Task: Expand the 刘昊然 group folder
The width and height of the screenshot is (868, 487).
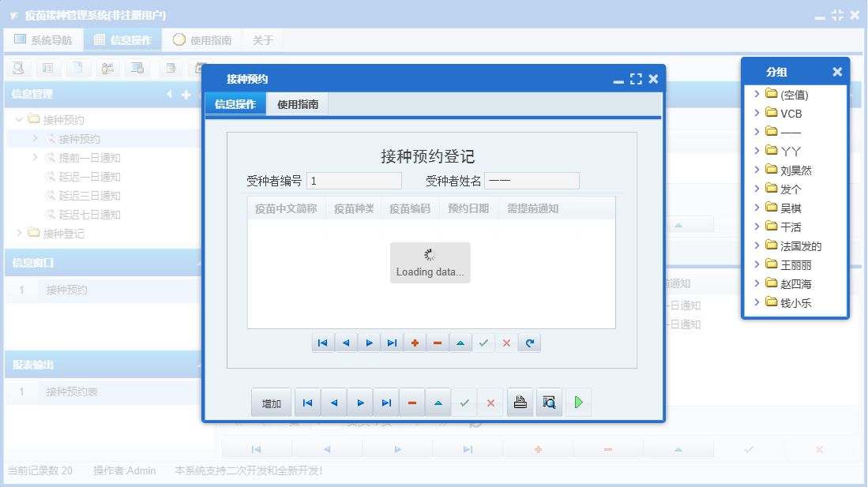Action: [x=756, y=170]
